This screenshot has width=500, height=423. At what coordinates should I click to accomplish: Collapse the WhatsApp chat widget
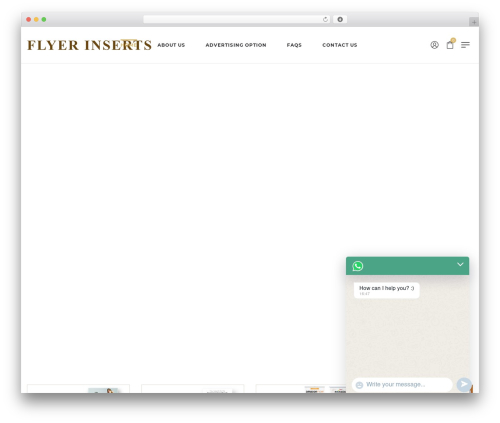click(460, 264)
